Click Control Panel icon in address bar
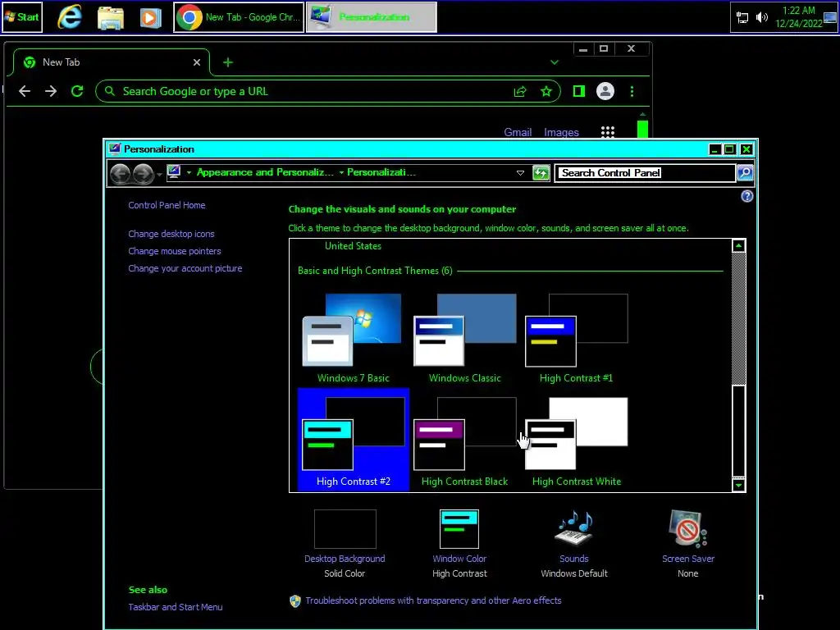840x630 pixels. (x=174, y=172)
